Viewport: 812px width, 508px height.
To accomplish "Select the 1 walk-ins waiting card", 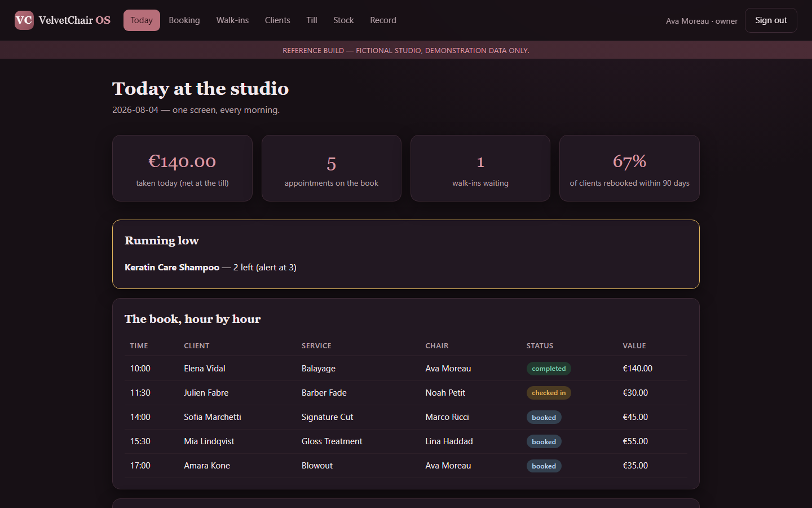I will (x=480, y=168).
